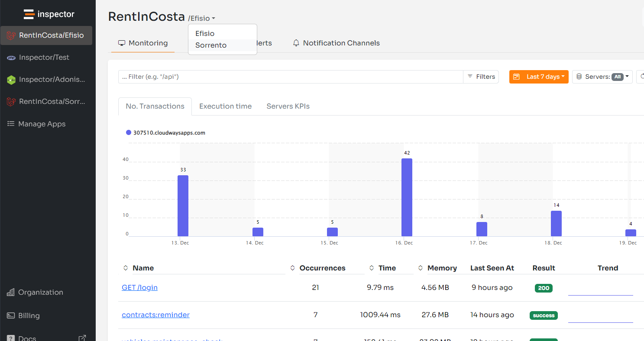The height and width of the screenshot is (341, 644).
Task: Click the Billing card icon
Action: pos(11,316)
